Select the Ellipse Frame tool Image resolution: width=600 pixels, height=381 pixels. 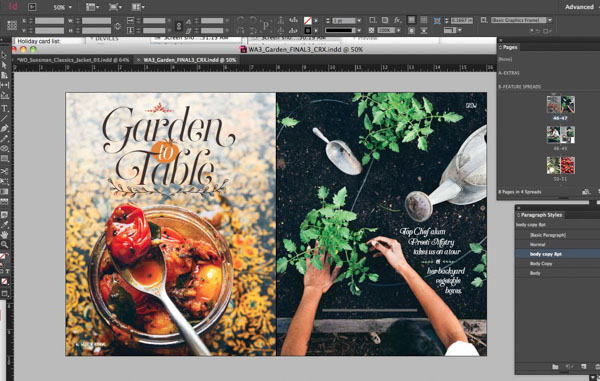coord(4,148)
